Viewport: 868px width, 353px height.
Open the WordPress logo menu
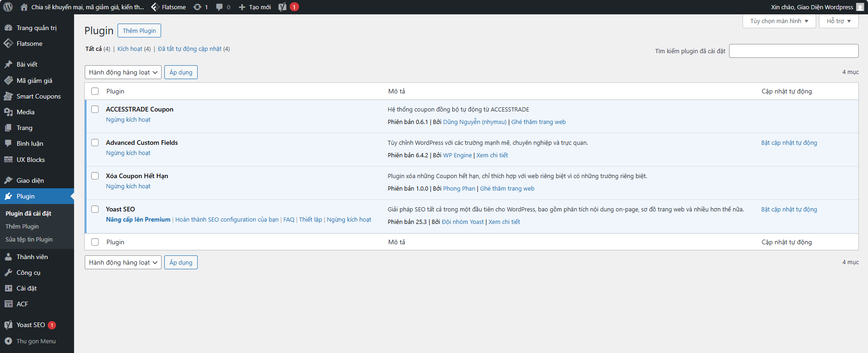coord(8,7)
